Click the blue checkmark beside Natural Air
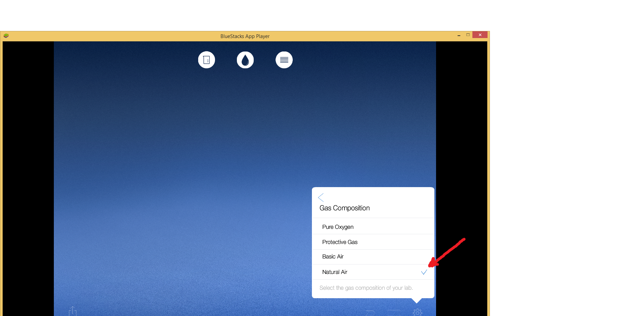 coord(424,272)
